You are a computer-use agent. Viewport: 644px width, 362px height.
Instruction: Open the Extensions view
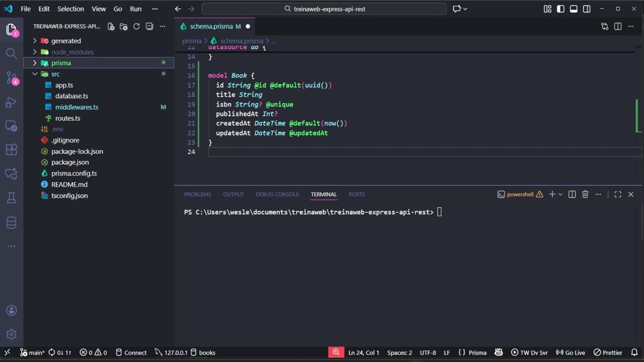11,150
